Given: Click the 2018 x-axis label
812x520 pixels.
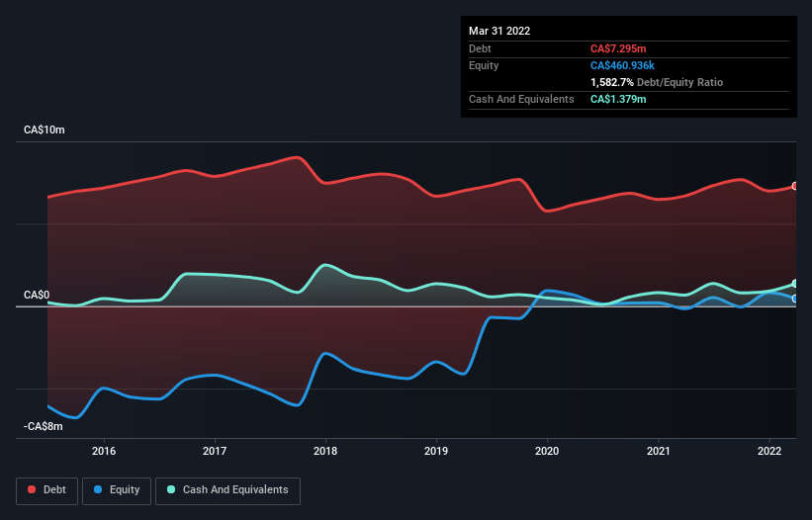Looking at the screenshot, I should coord(325,451).
